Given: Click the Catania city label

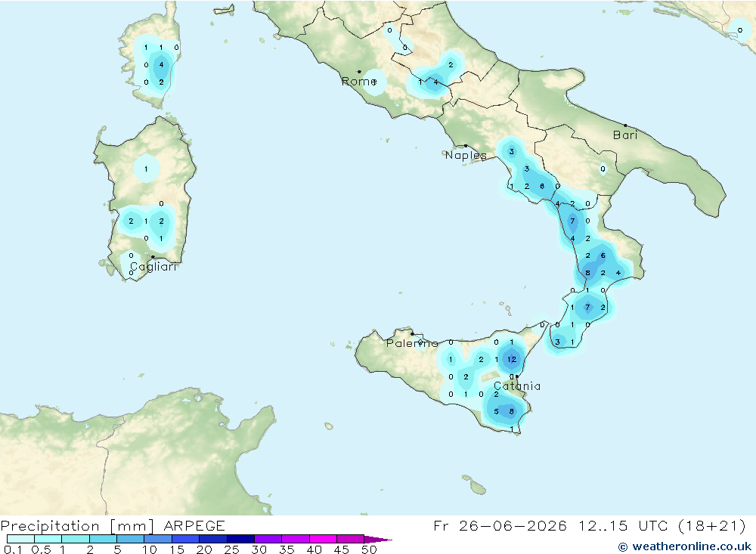Looking at the screenshot, I should pyautogui.click(x=517, y=386).
